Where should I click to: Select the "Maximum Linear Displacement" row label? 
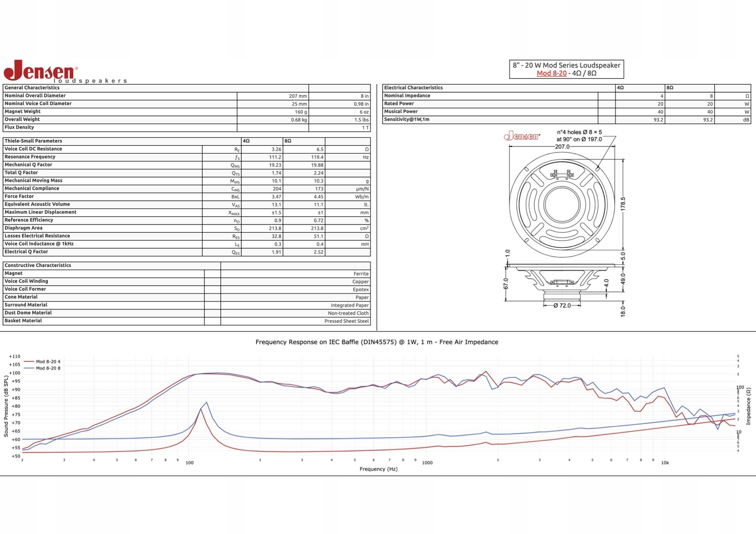point(40,212)
